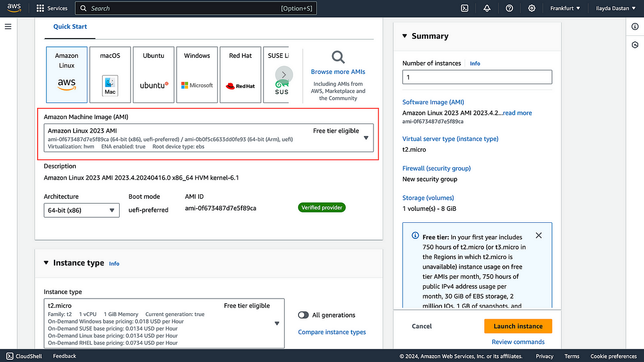The height and width of the screenshot is (362, 644).
Task: Open the Review commands link
Action: tap(518, 342)
